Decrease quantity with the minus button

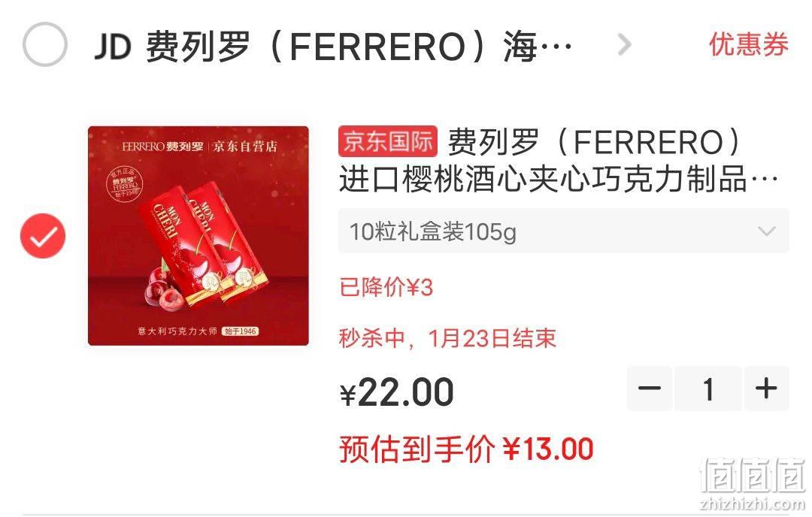pos(650,389)
